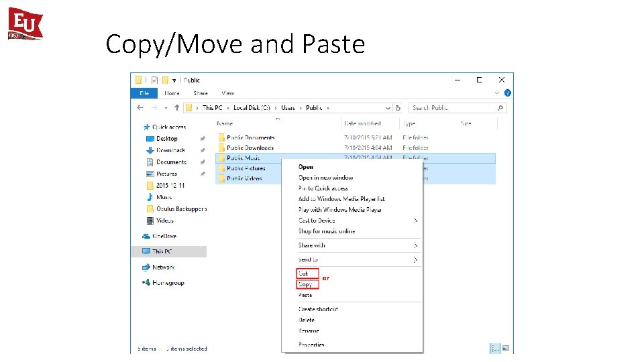Select the Public Documents folder
This screenshot has height=362, width=644.
250,137
